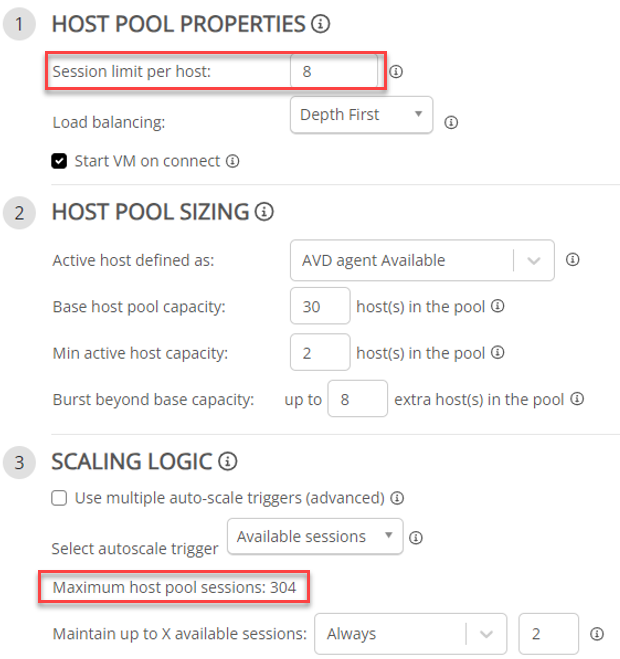Click info icon beside Session limit per host
The height and width of the screenshot is (659, 620).
point(396,71)
